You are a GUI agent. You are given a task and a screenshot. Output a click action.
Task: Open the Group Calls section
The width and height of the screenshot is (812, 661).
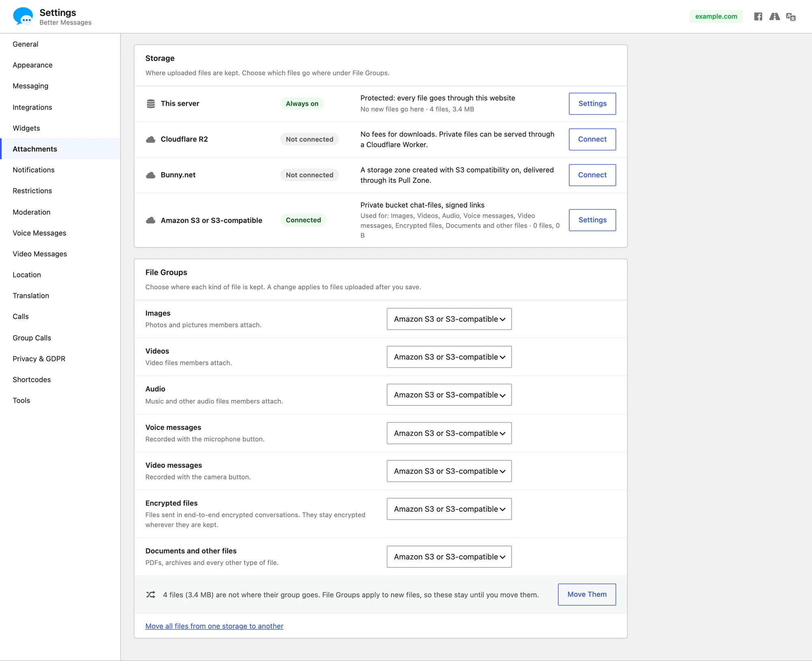(x=60, y=338)
